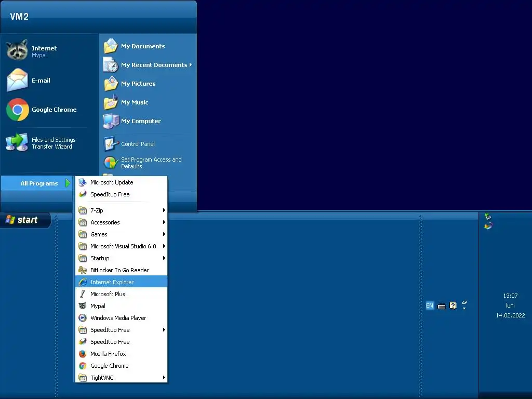Click 'My Pictures' text
The height and width of the screenshot is (399, 532).
138,84
